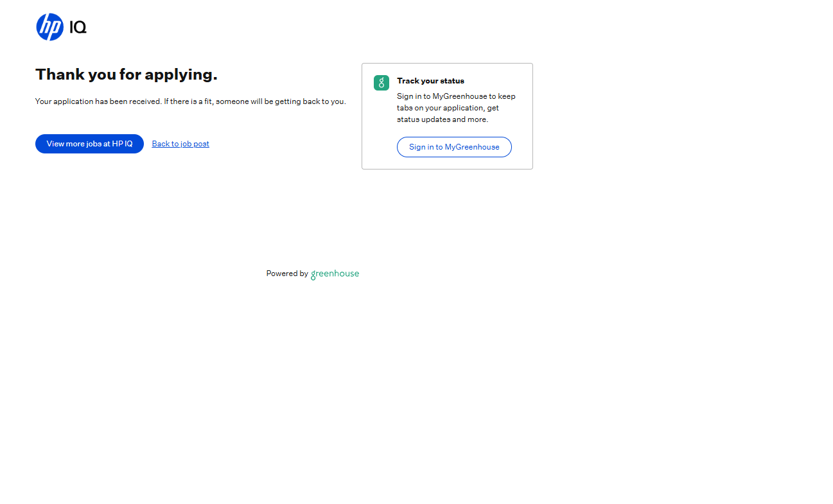
Task: Click the green Greenhouse icon in status card
Action: [381, 83]
